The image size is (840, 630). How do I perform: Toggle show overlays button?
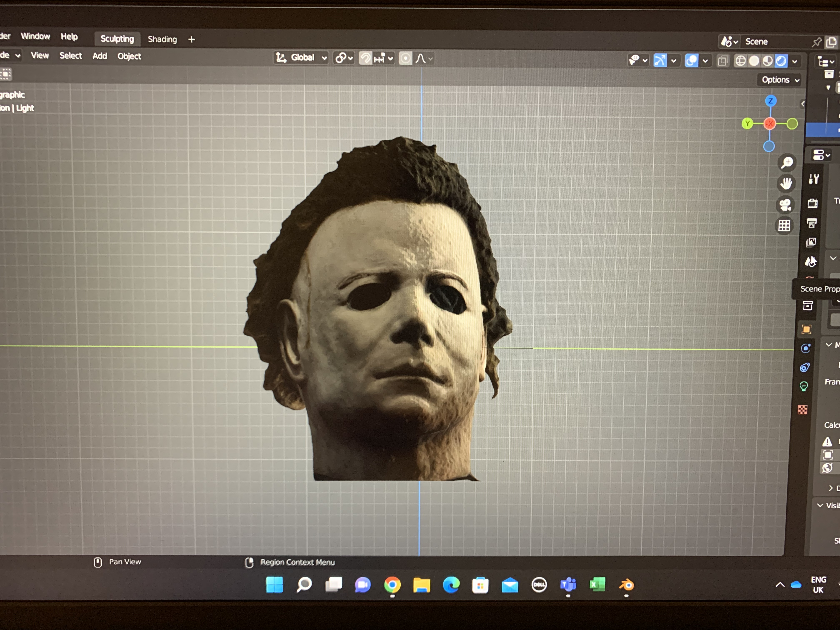tap(691, 60)
